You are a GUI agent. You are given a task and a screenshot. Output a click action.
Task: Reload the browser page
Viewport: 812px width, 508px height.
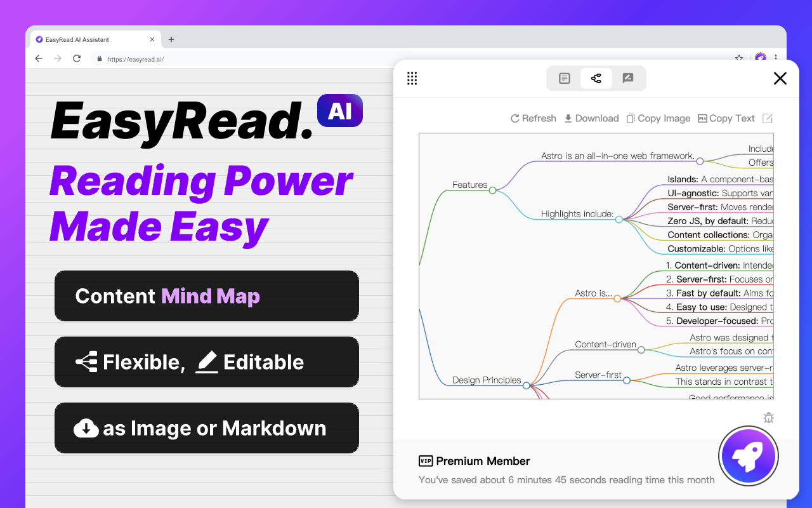77,58
